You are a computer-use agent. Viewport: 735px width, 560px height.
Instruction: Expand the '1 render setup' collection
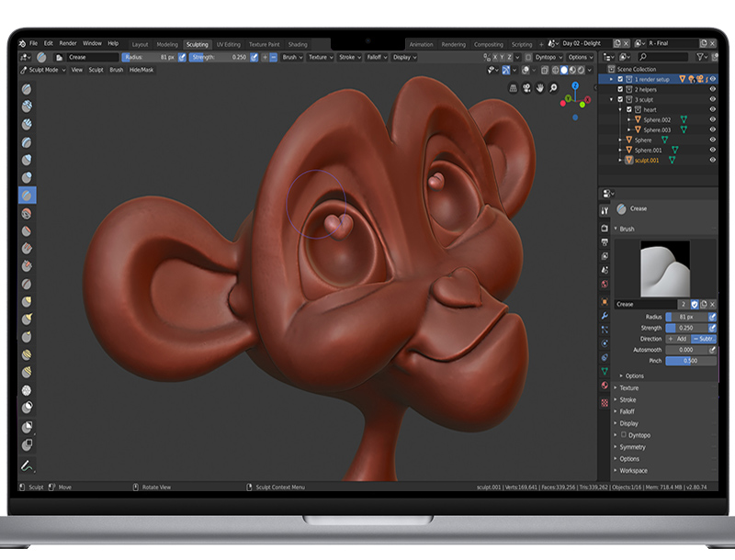tap(611, 79)
